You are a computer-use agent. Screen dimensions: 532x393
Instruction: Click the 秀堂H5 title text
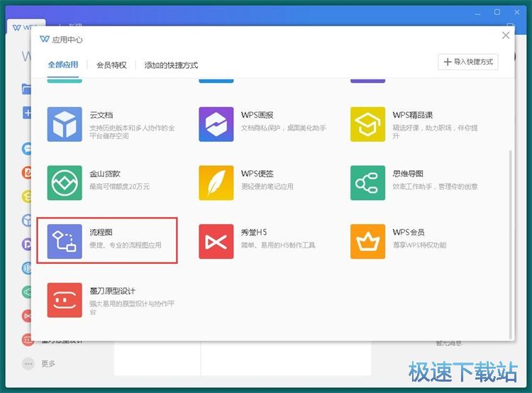[254, 233]
